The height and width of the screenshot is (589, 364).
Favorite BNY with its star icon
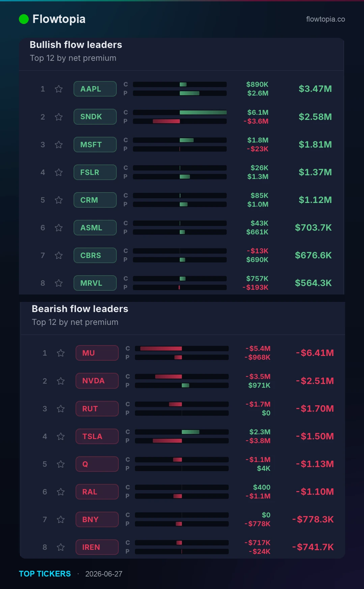[x=61, y=519]
